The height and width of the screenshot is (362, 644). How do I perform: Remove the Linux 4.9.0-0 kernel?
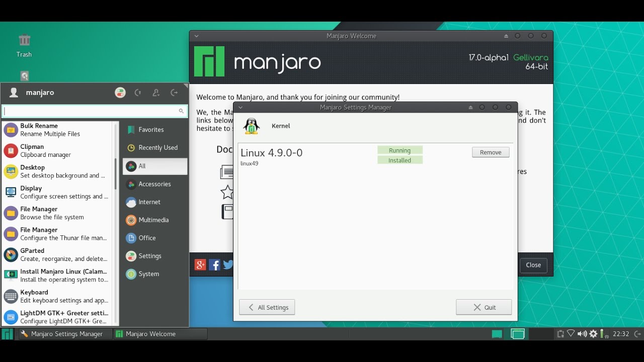point(491,152)
